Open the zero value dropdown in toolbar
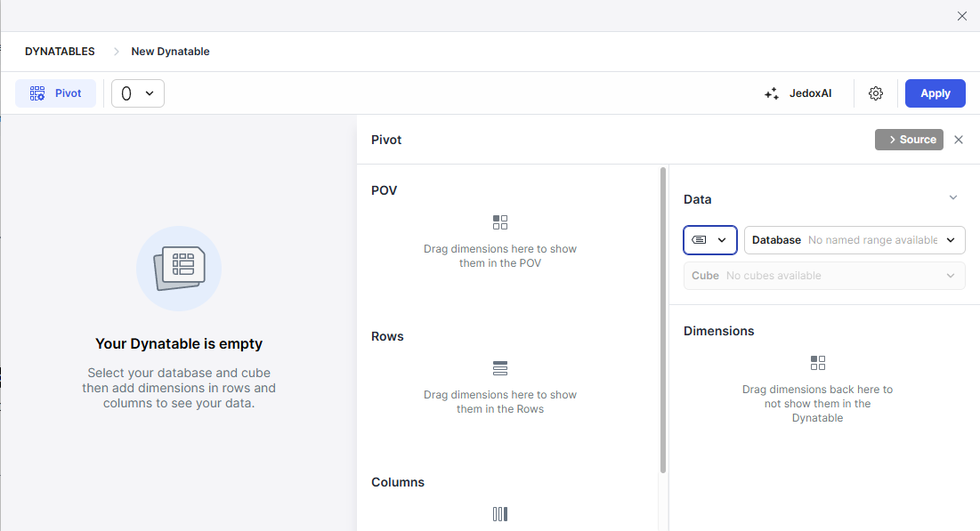 coord(138,93)
